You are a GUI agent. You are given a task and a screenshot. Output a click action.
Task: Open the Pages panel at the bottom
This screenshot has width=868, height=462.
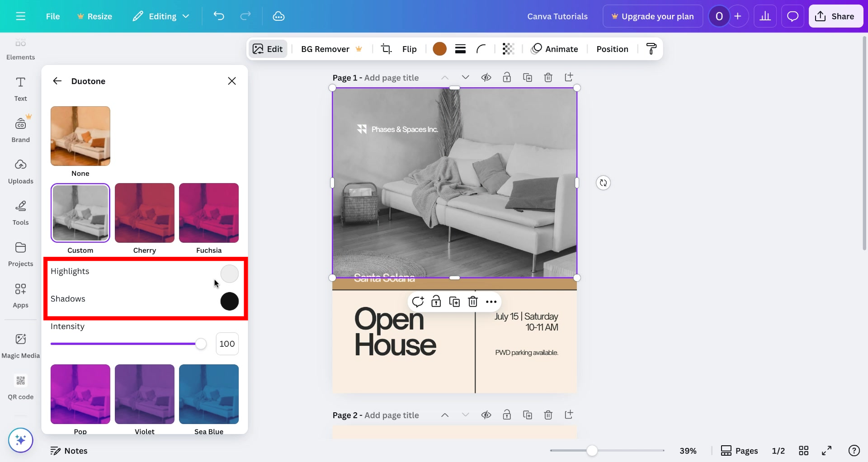coord(739,450)
